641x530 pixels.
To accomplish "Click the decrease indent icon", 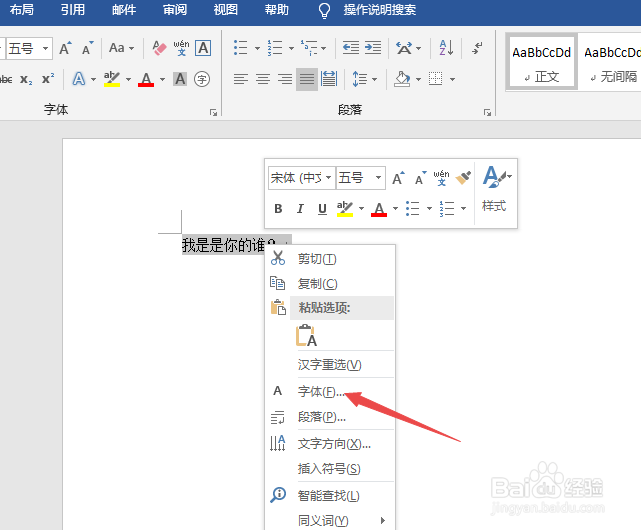I will click(351, 47).
